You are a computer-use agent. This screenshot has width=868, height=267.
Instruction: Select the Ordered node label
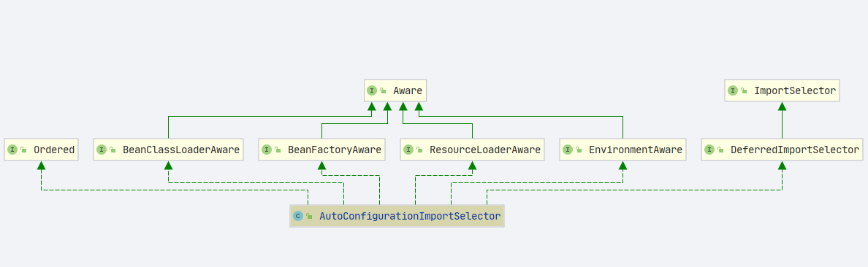(x=53, y=150)
